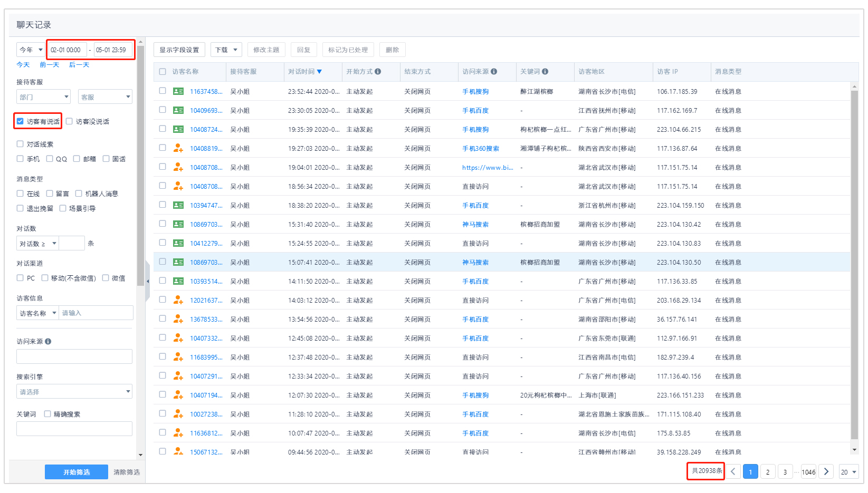Collapse the filter panel with left arrow handle
Image resolution: width=868 pixels, height=493 pixels.
148,282
